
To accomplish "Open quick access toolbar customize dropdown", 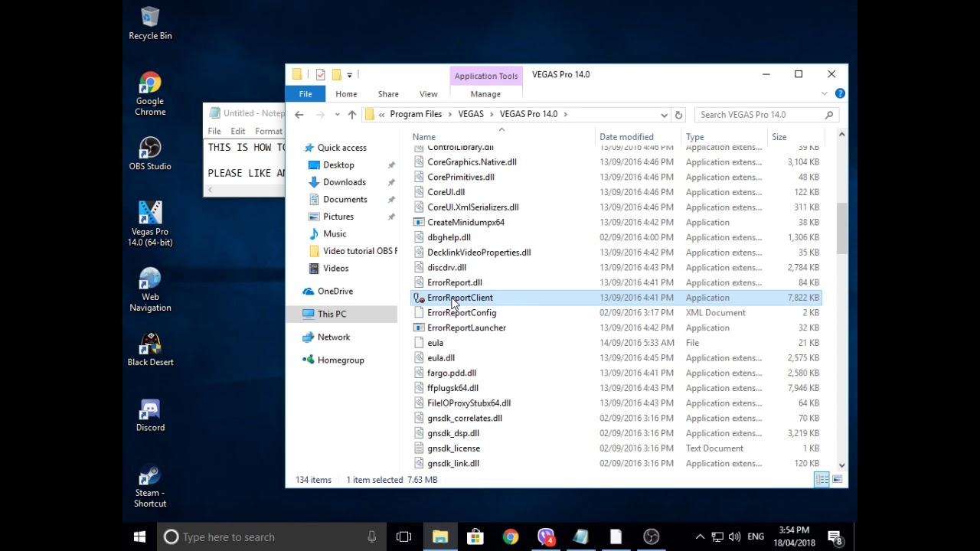I will pyautogui.click(x=350, y=74).
